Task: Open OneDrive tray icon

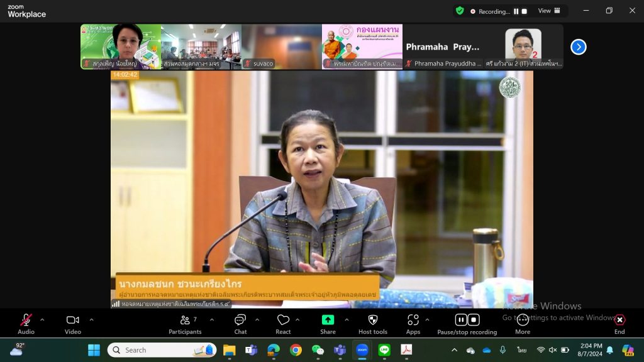Action: (487, 350)
